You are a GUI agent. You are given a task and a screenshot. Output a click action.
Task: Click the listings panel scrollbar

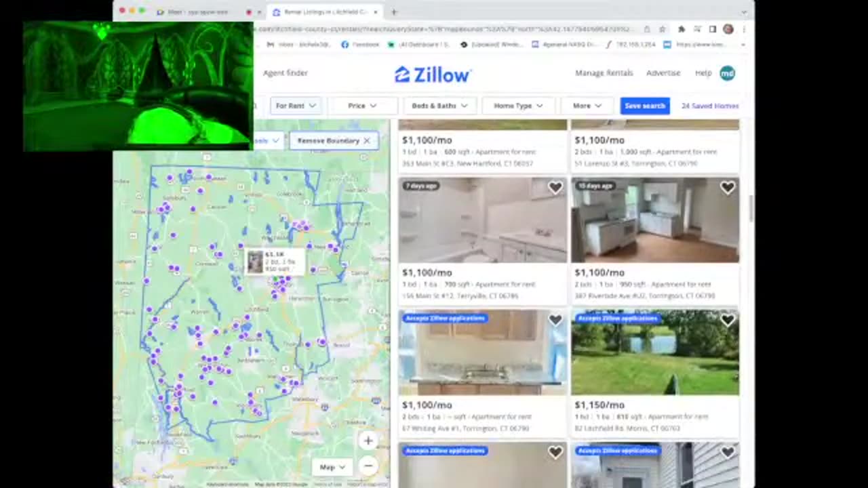tap(751, 209)
